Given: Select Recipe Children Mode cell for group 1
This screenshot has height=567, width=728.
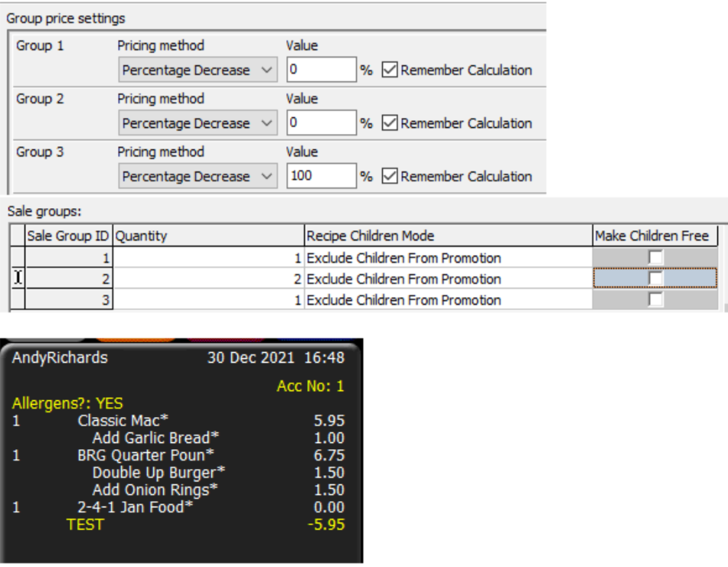Looking at the screenshot, I should (x=448, y=258).
